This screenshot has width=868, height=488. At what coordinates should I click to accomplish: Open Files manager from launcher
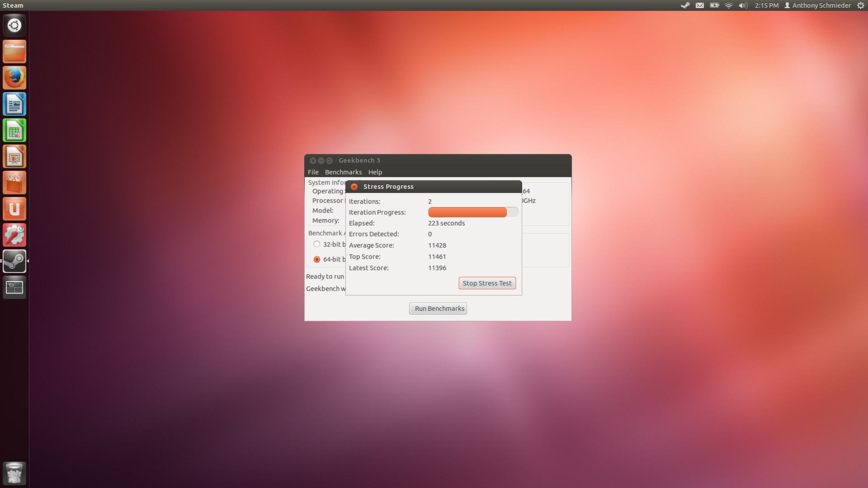pos(14,52)
